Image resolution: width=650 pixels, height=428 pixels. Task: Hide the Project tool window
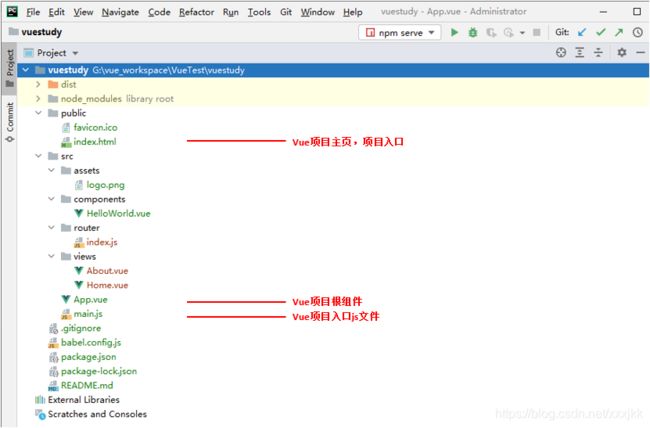click(640, 53)
